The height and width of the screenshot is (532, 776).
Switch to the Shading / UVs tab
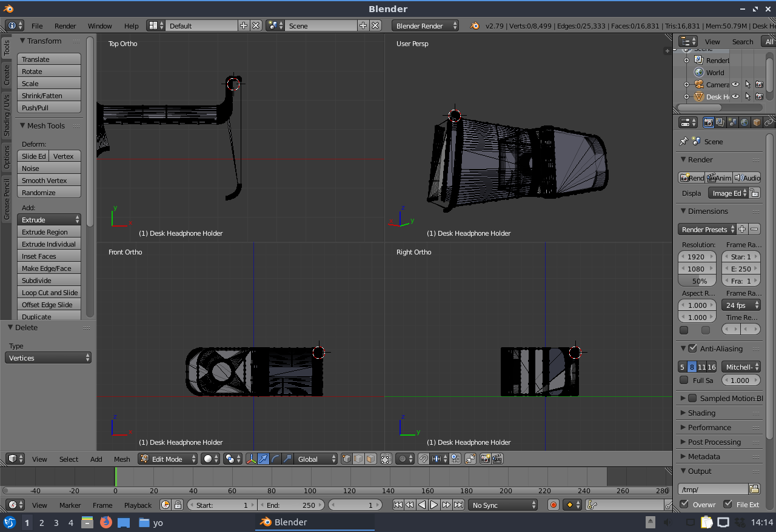tap(7, 115)
